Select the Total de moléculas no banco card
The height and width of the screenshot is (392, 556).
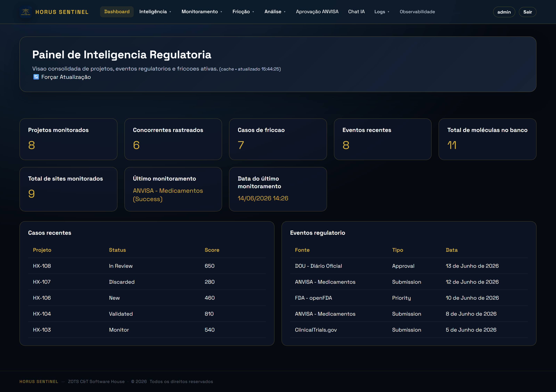tap(487, 139)
